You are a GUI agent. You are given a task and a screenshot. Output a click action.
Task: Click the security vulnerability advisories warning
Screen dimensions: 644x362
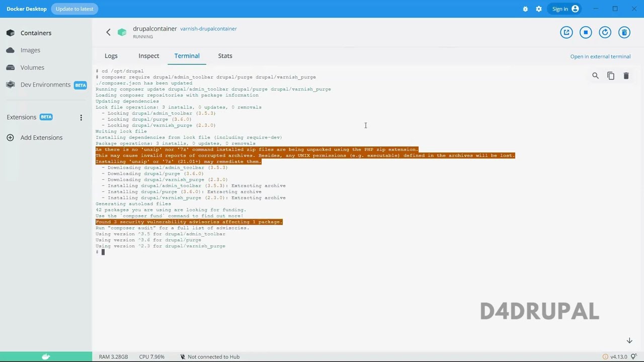pos(189,222)
